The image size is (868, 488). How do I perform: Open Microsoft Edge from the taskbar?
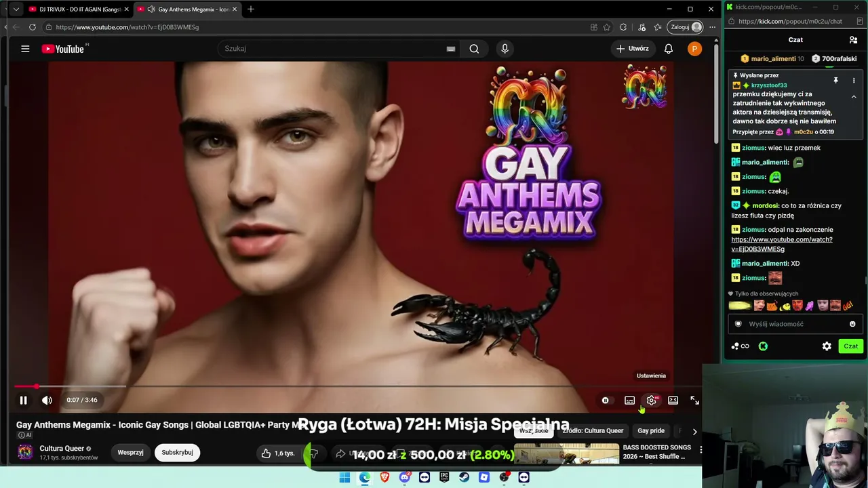pyautogui.click(x=365, y=477)
